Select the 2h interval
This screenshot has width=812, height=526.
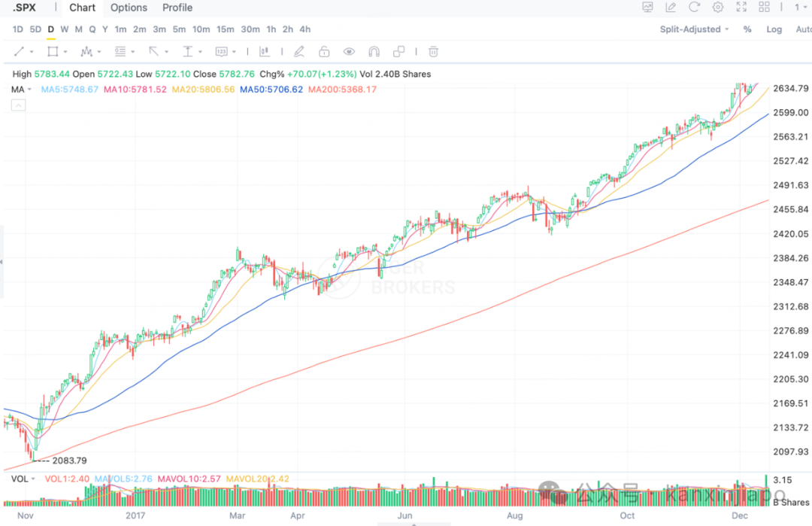pyautogui.click(x=288, y=29)
